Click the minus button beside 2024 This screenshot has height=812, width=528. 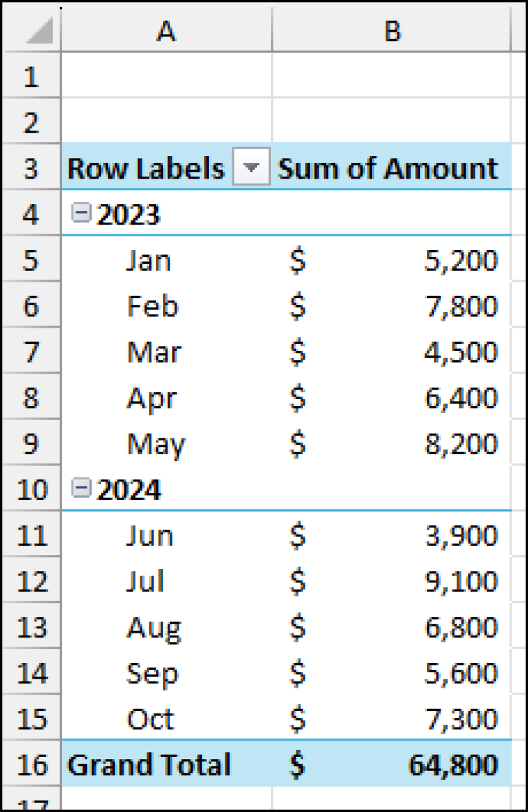(x=82, y=488)
